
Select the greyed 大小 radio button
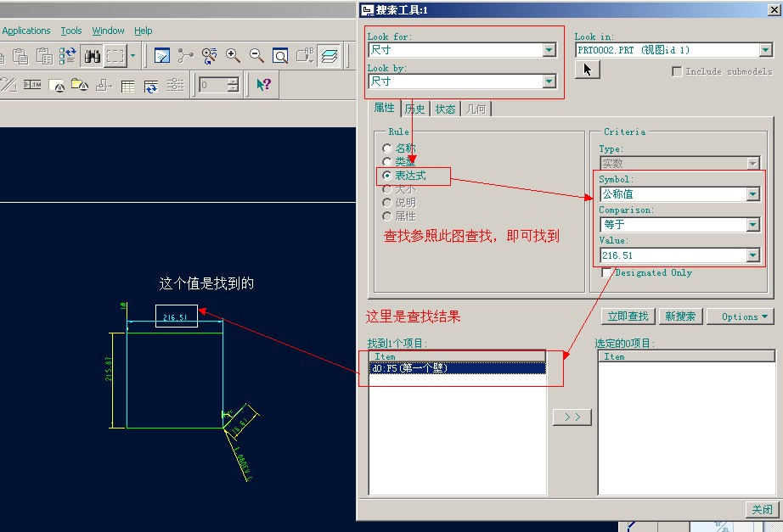point(387,189)
